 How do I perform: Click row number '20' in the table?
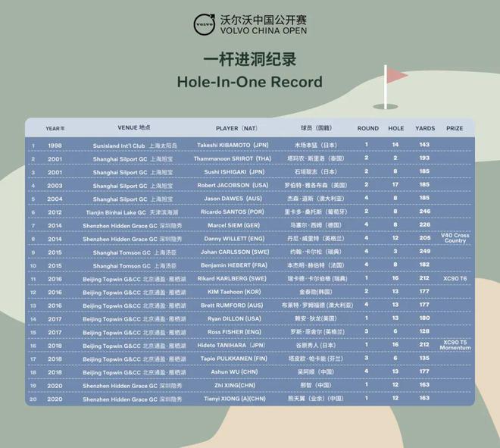point(33,399)
